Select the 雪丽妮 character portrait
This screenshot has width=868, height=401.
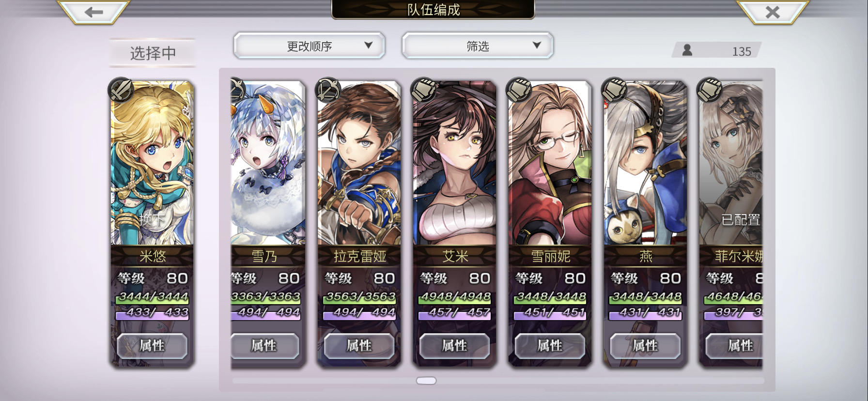(x=550, y=163)
